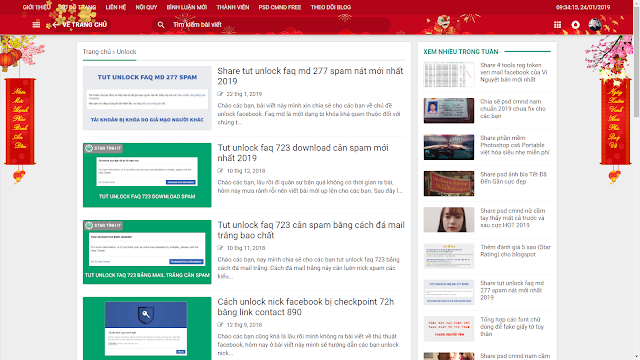Open BÌNH LUẬN MỚI menu item
640x360 pixels.
tap(187, 7)
